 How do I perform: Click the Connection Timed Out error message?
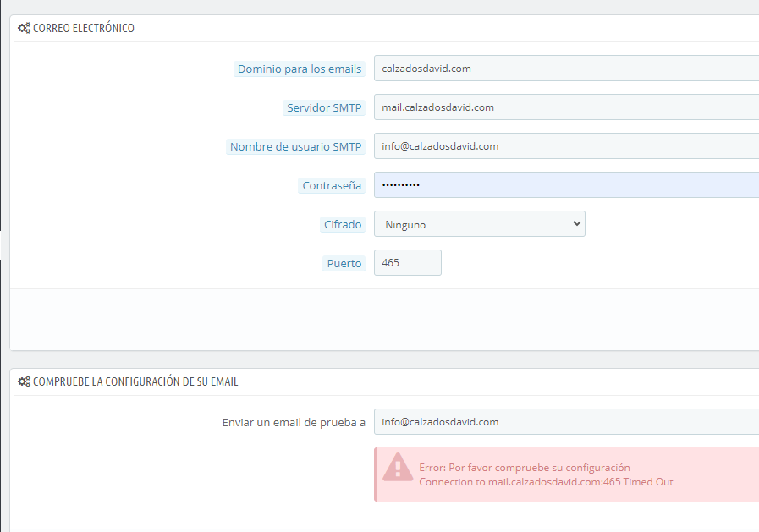(x=546, y=482)
